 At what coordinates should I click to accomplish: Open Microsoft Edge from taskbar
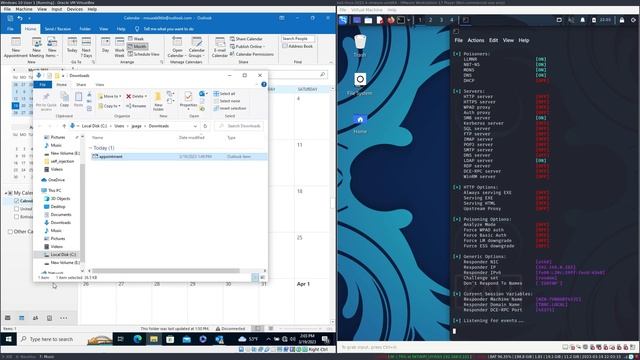point(138,339)
